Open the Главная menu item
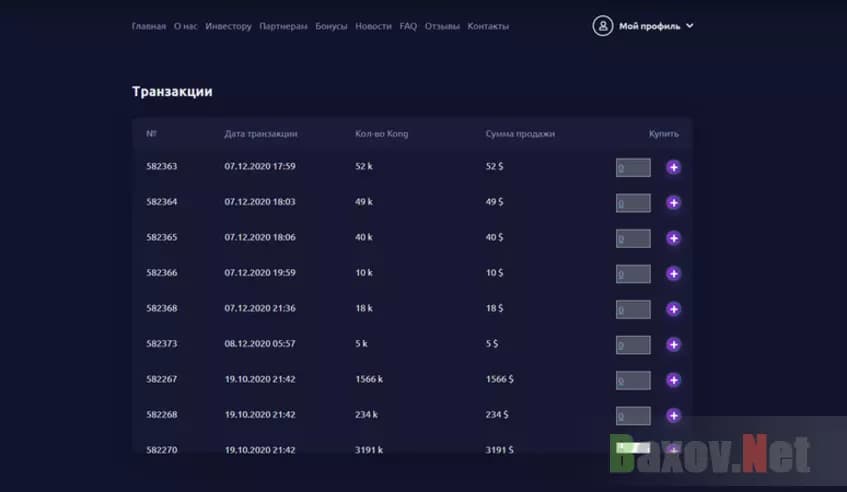This screenshot has height=492, width=847. pyautogui.click(x=149, y=26)
